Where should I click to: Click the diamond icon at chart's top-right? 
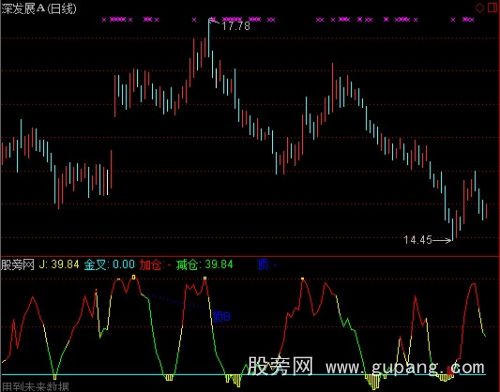point(480,8)
